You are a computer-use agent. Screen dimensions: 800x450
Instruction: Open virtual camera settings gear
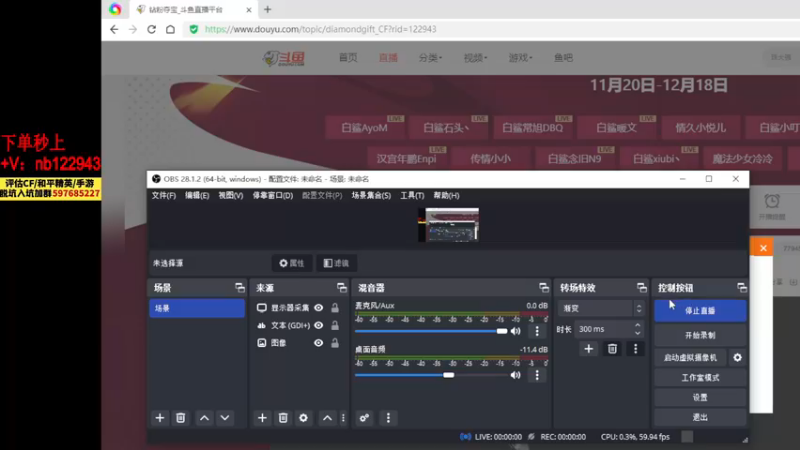tap(738, 358)
